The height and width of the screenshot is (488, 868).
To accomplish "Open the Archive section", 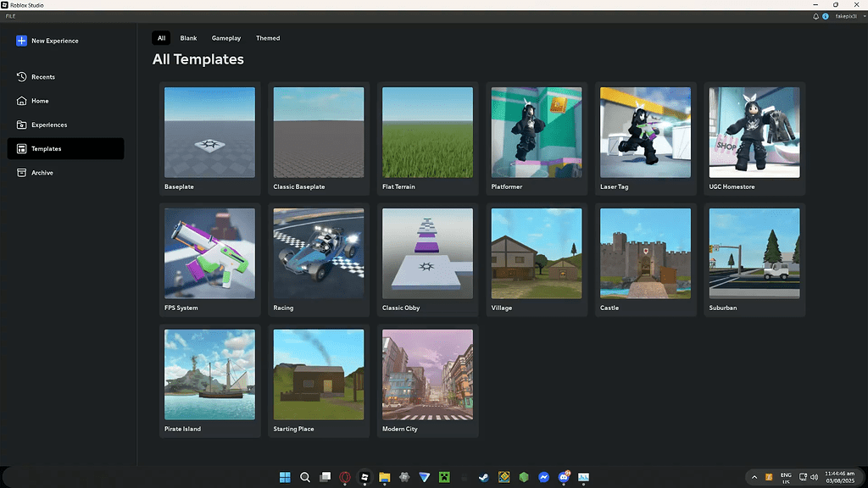I will 65,173.
